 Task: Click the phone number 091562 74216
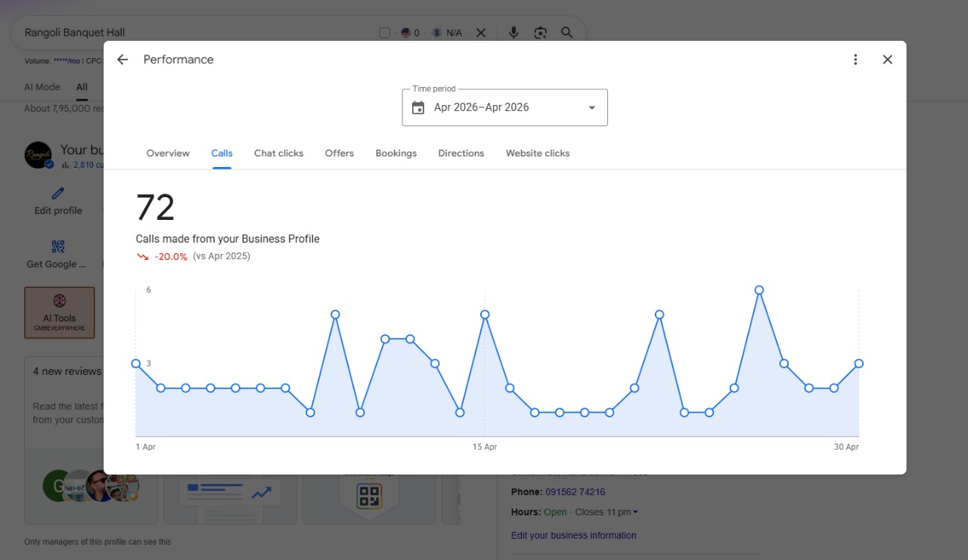tap(575, 492)
